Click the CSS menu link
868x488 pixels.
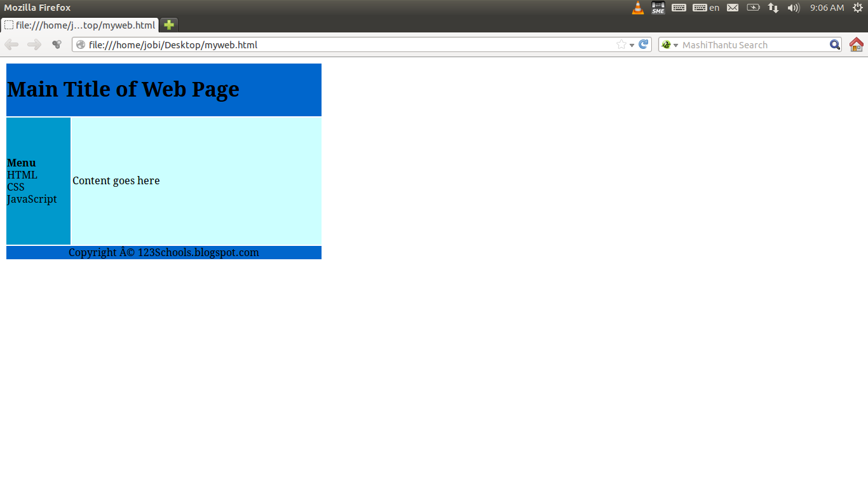click(x=15, y=187)
